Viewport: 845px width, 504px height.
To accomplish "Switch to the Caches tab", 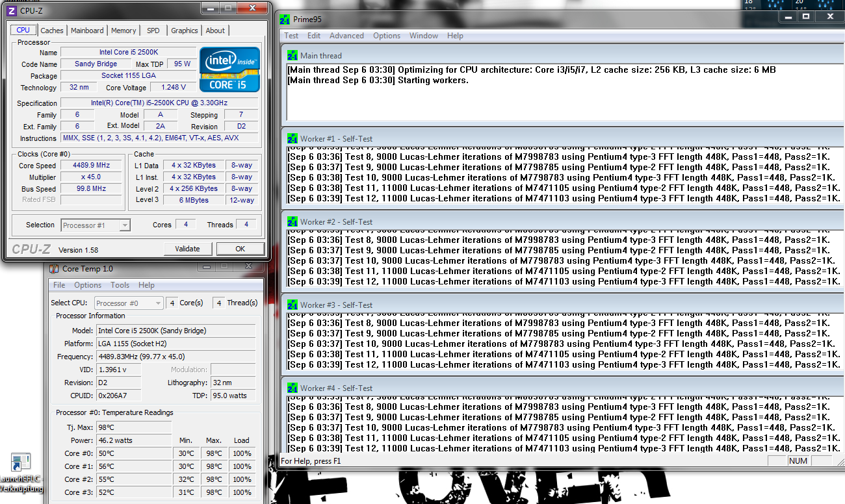I will 52,31.
